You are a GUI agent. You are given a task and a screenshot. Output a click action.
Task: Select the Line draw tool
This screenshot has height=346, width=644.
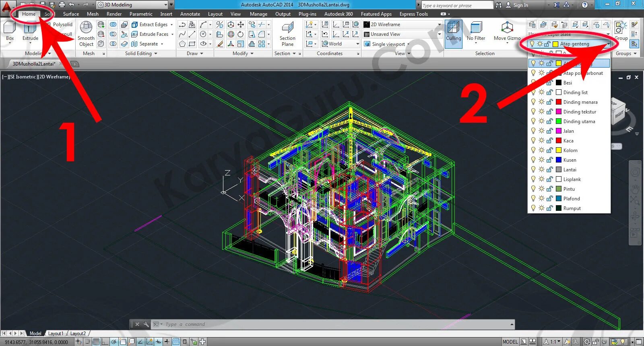click(x=192, y=34)
